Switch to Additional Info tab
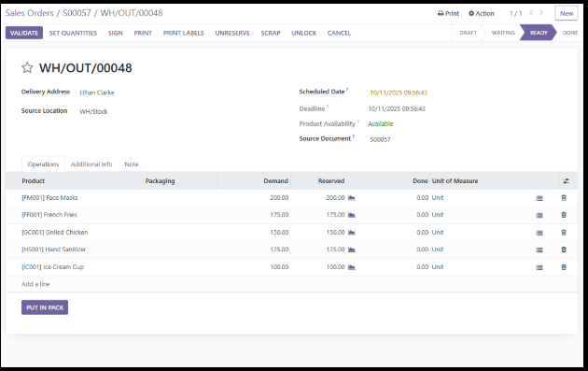 pyautogui.click(x=91, y=164)
